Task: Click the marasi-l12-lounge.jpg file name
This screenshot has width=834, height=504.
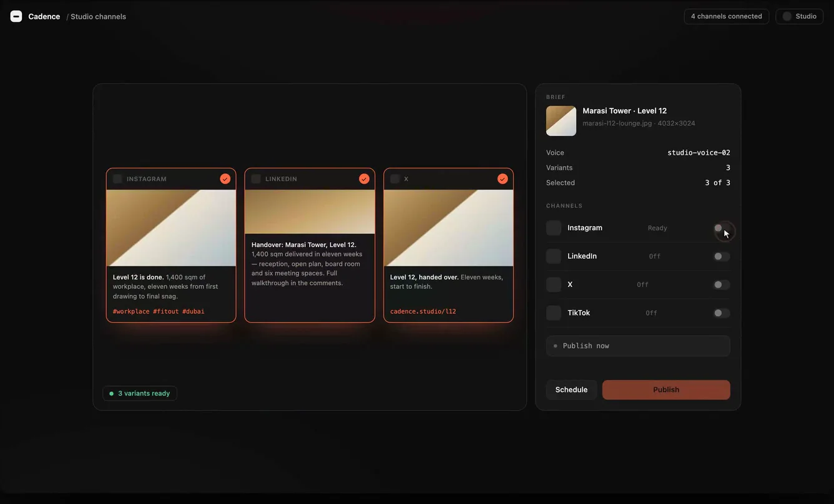Action: pyautogui.click(x=617, y=124)
